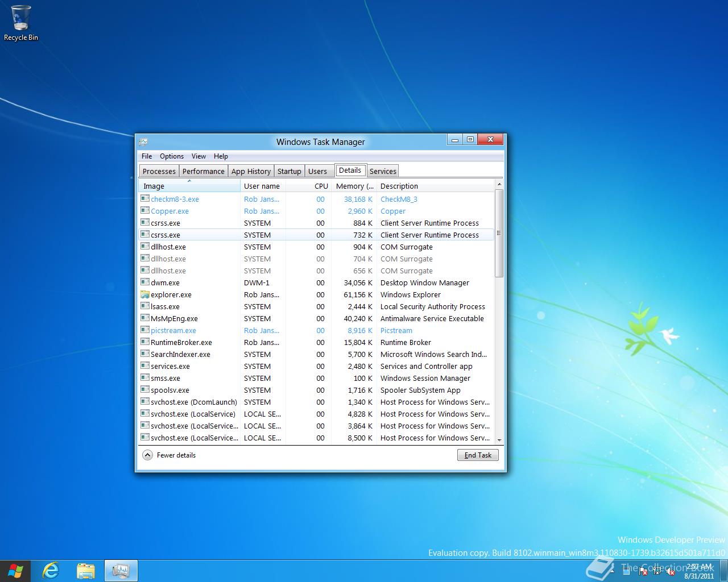This screenshot has width=728, height=582.
Task: Open the Options menu
Action: click(x=171, y=156)
